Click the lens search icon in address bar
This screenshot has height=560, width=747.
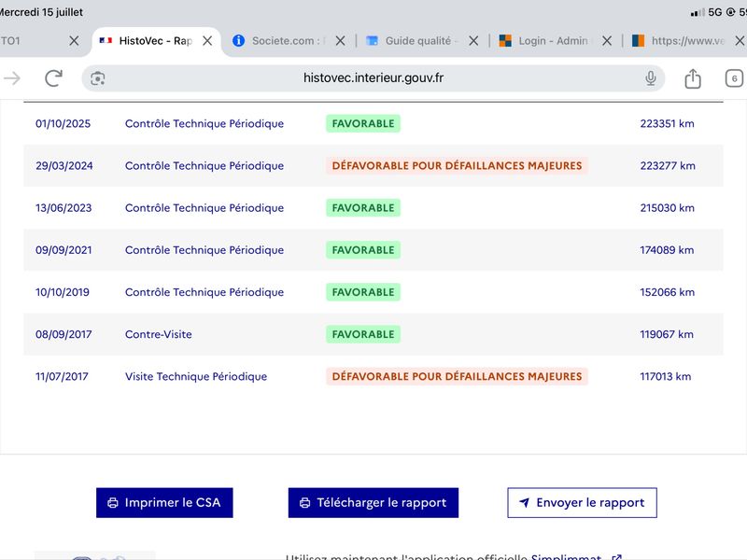[98, 78]
